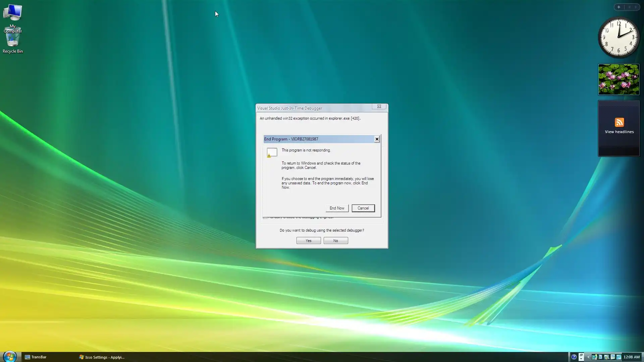This screenshot has height=362, width=644.
Task: Expand hidden tray icons with left chevron
Action: click(588, 357)
